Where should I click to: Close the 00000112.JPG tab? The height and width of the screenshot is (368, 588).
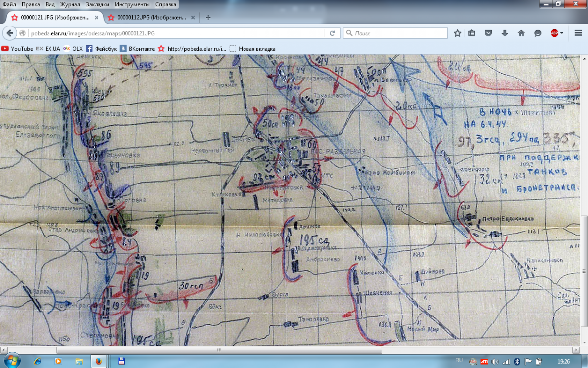tap(193, 17)
